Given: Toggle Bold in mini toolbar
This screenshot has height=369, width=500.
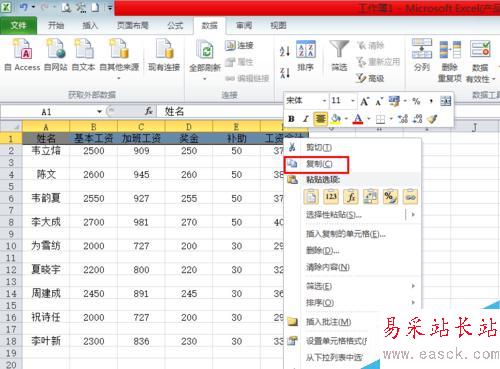Looking at the screenshot, I should pos(291,119).
